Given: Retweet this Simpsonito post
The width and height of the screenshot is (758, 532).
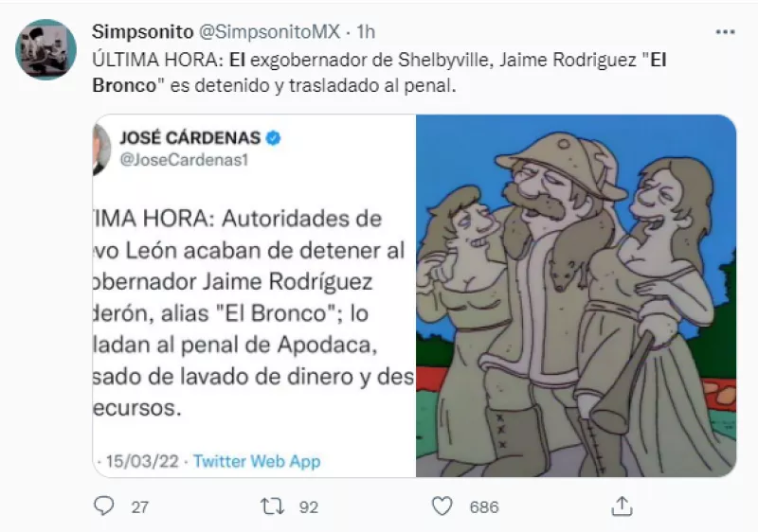Looking at the screenshot, I should coord(272,506).
